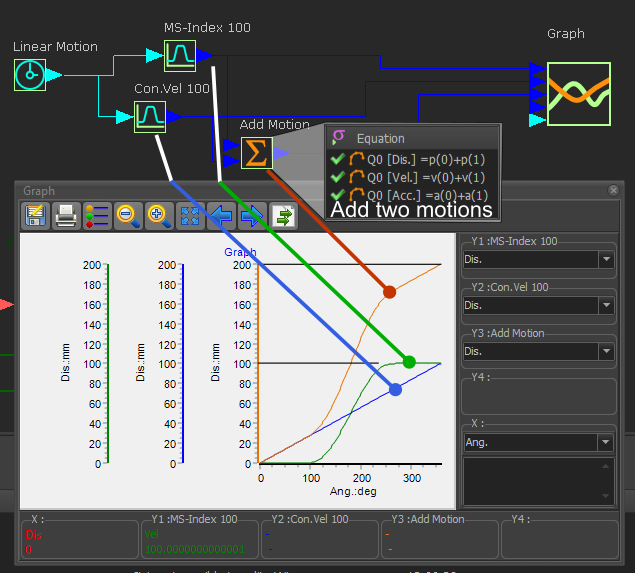Zoom in the graph with magnifier plus
635x573 pixels.
point(158,215)
